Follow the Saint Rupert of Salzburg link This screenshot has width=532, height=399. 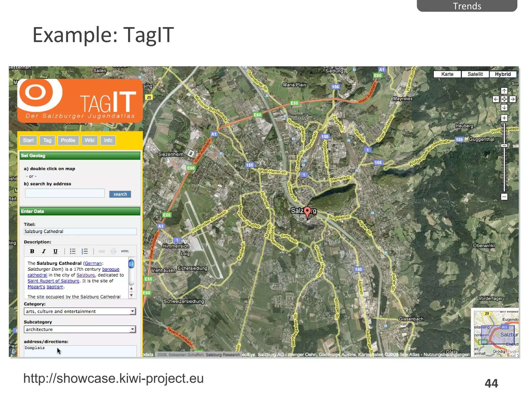53,281
